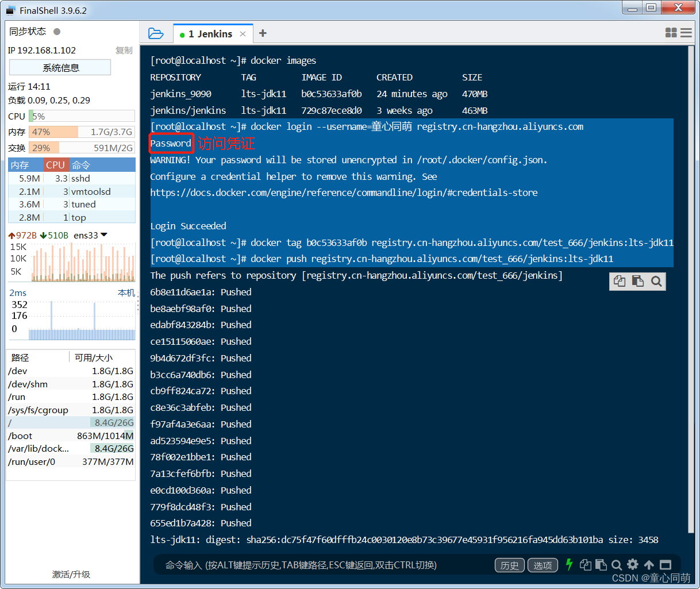Open the folder connection manager icon
Image resolution: width=700 pixels, height=589 pixels.
pyautogui.click(x=156, y=33)
